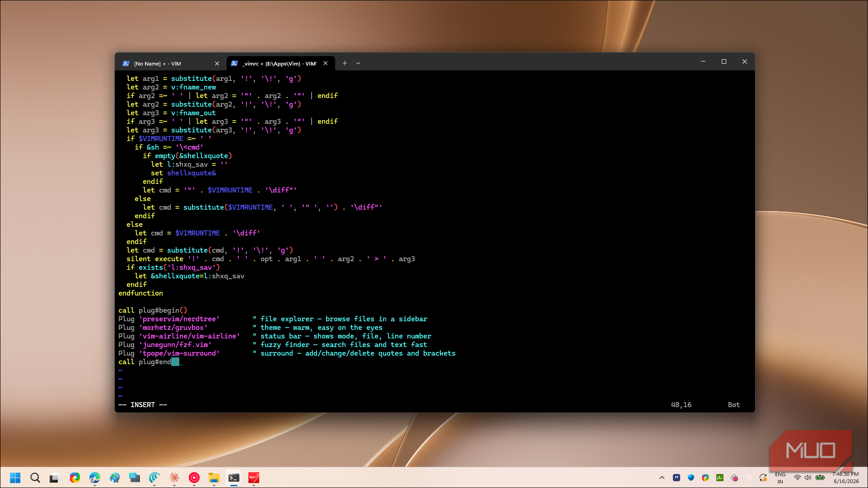868x488 pixels.
Task: Open the keyboard app icon in taskbar
Action: [135, 478]
